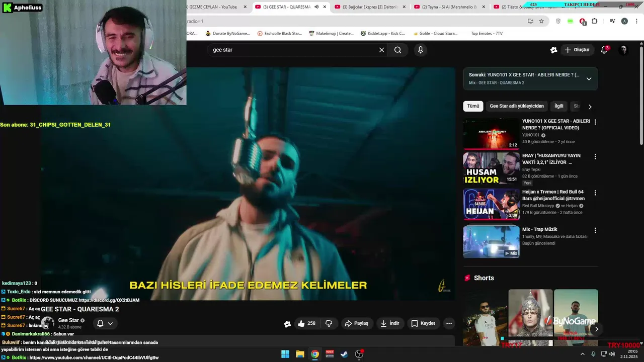
Task: Open the first Shorts thumbnail, white jersey
Action: coord(485,317)
